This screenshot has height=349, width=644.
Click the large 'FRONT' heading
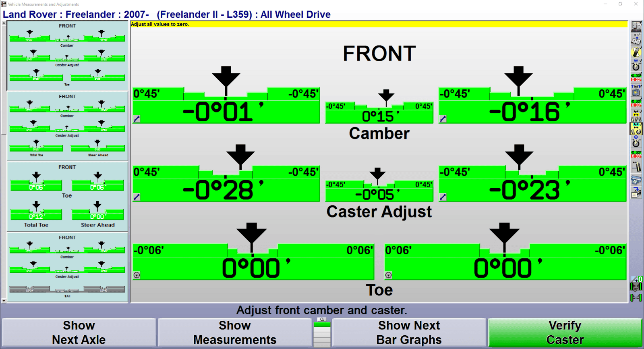click(379, 54)
